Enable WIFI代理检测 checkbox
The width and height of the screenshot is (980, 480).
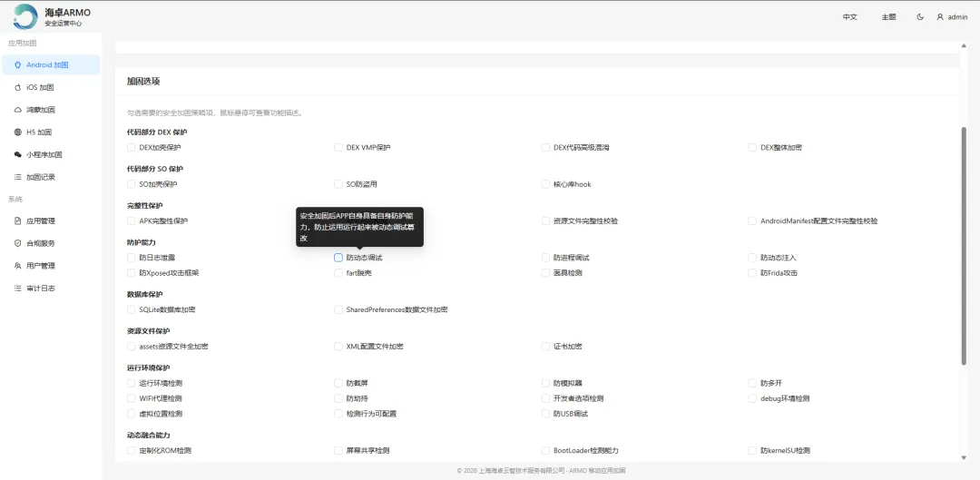tap(132, 398)
